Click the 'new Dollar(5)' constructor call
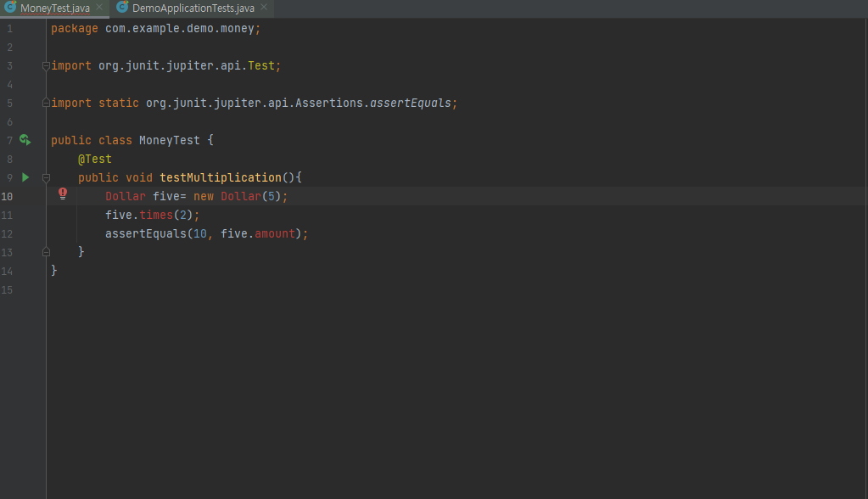Viewport: 868px width, 499px height. pyautogui.click(x=237, y=196)
